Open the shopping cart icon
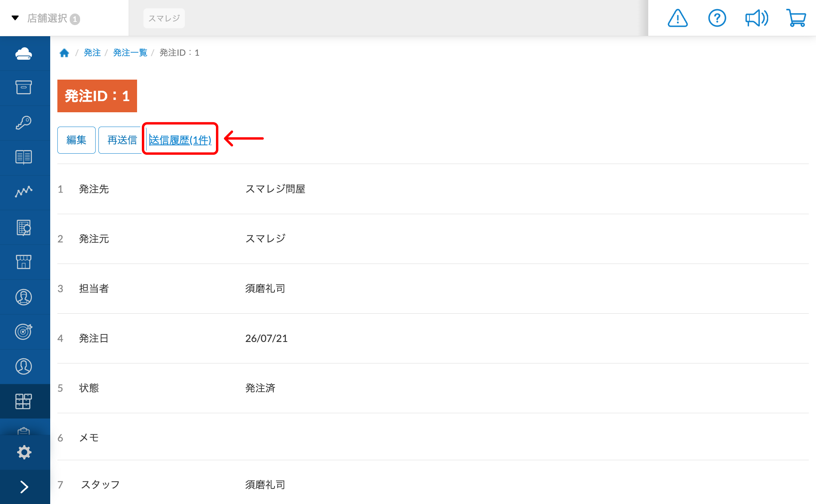The image size is (816, 504). point(796,18)
